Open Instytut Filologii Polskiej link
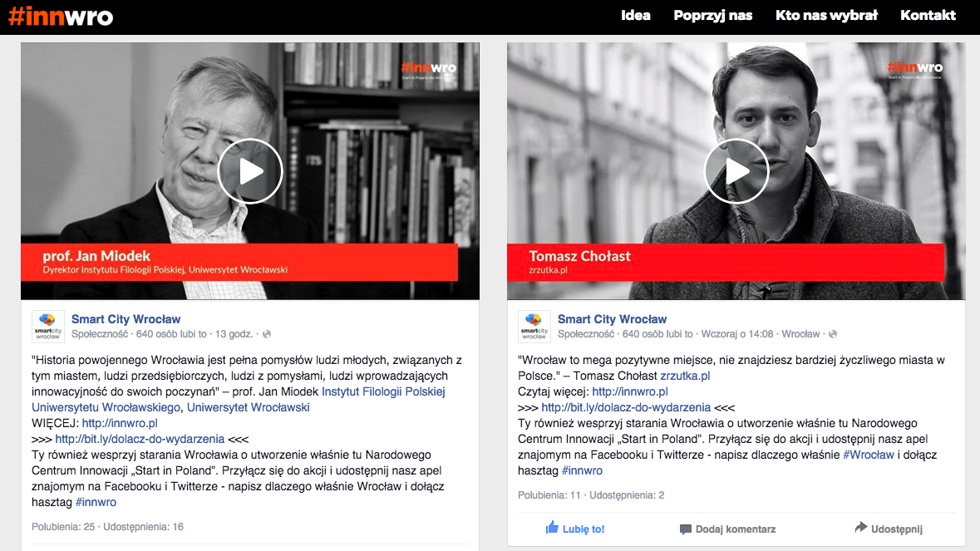 (x=383, y=391)
